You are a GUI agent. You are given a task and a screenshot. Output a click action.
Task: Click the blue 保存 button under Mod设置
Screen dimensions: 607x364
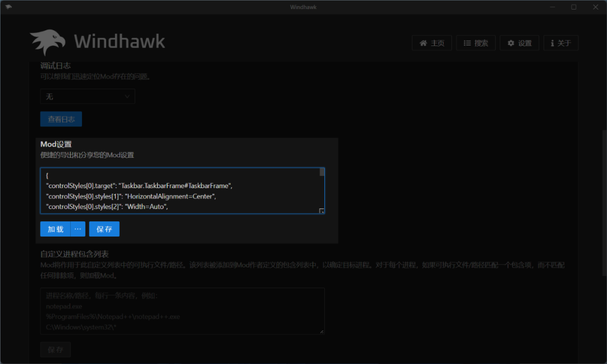(x=104, y=229)
